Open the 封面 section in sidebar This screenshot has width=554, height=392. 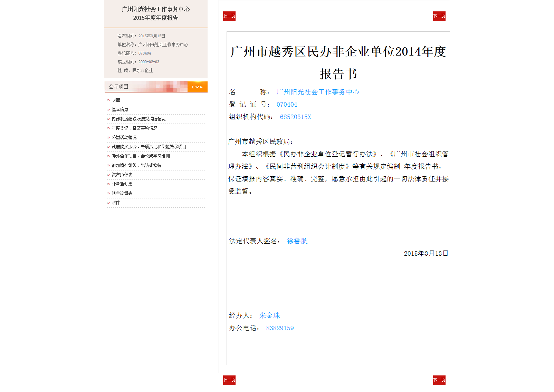[115, 100]
